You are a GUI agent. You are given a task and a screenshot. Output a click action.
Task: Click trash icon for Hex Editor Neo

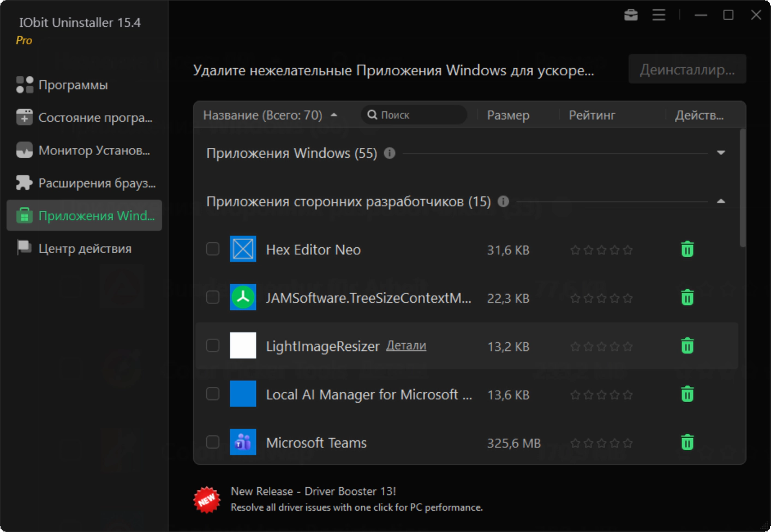tap(687, 249)
